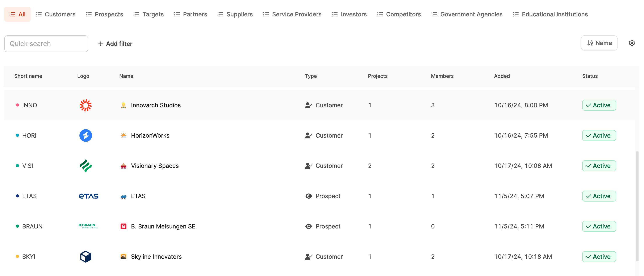The width and height of the screenshot is (644, 276).
Task: Click the ETAS brand logo
Action: pyautogui.click(x=88, y=196)
